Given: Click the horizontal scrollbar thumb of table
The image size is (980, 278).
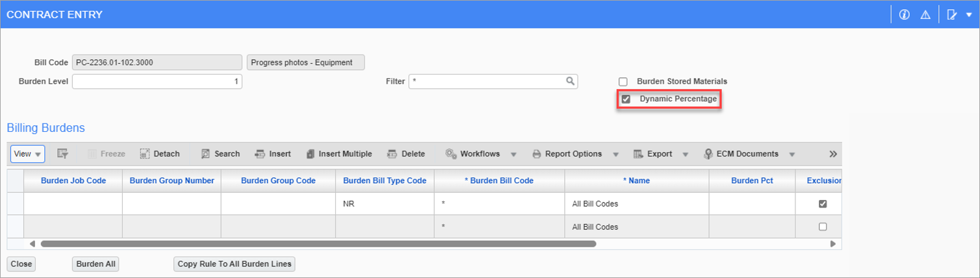Looking at the screenshot, I should [318, 244].
